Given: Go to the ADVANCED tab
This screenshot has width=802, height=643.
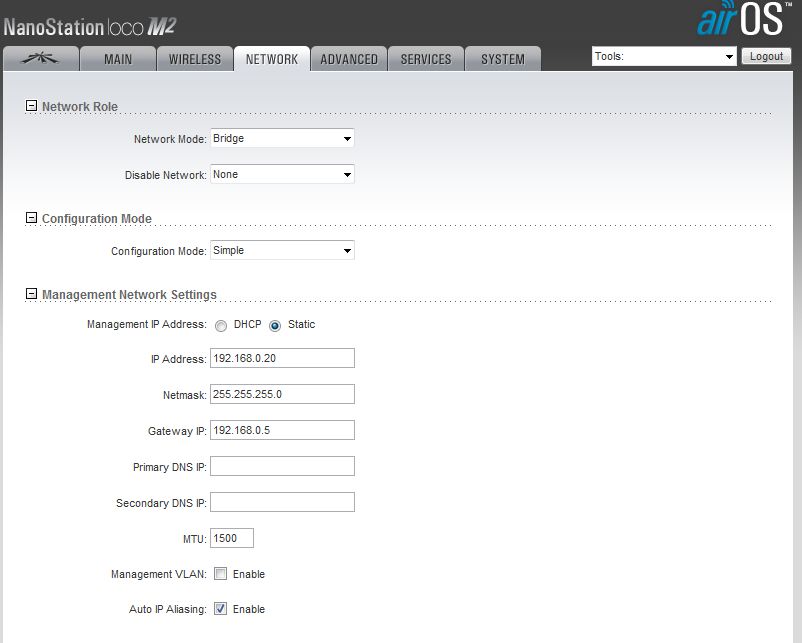Looking at the screenshot, I should [x=349, y=59].
